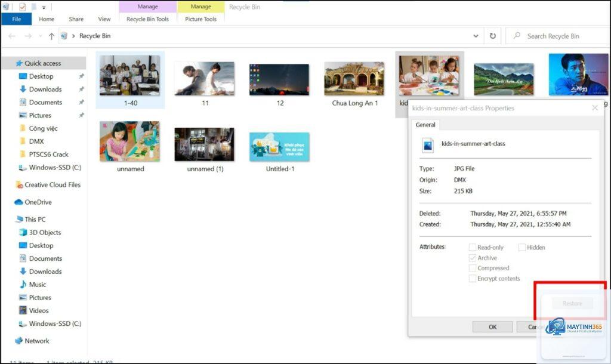Screen dimensions: 611x364
Task: Open pinned Desktop under Quick access
Action: [x=41, y=76]
